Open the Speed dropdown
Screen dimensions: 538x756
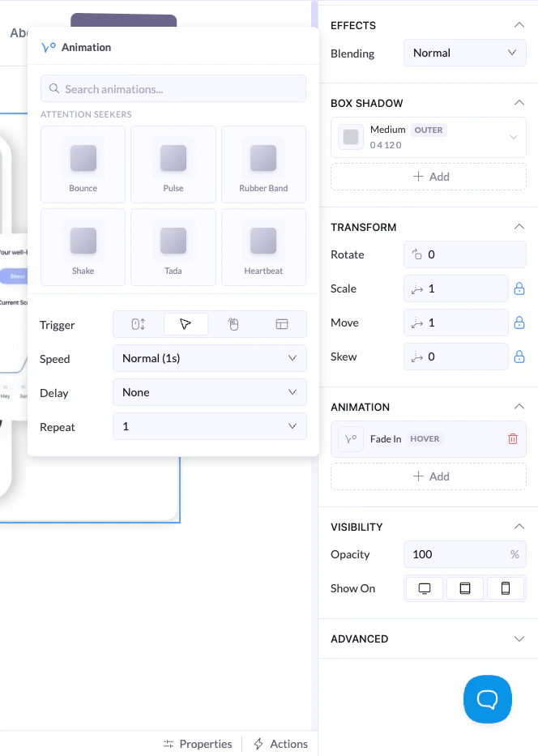(210, 358)
